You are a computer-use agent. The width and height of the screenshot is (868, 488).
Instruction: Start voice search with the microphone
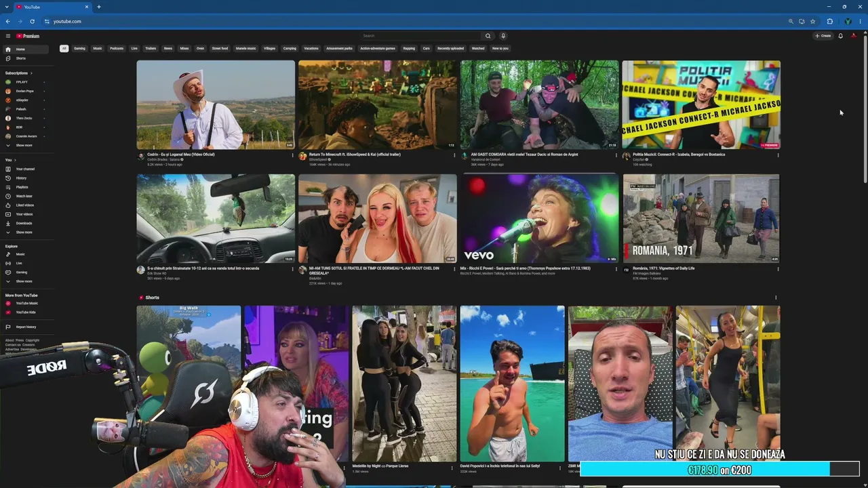(x=503, y=36)
